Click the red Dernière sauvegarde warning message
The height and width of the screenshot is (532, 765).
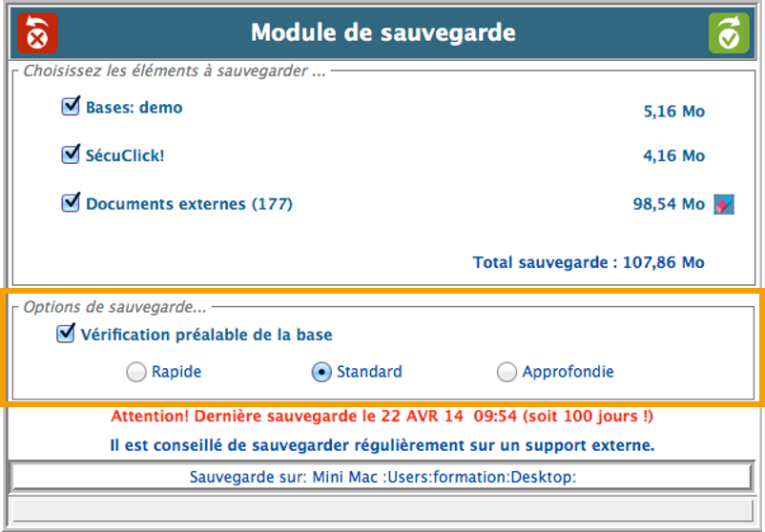tap(382, 417)
